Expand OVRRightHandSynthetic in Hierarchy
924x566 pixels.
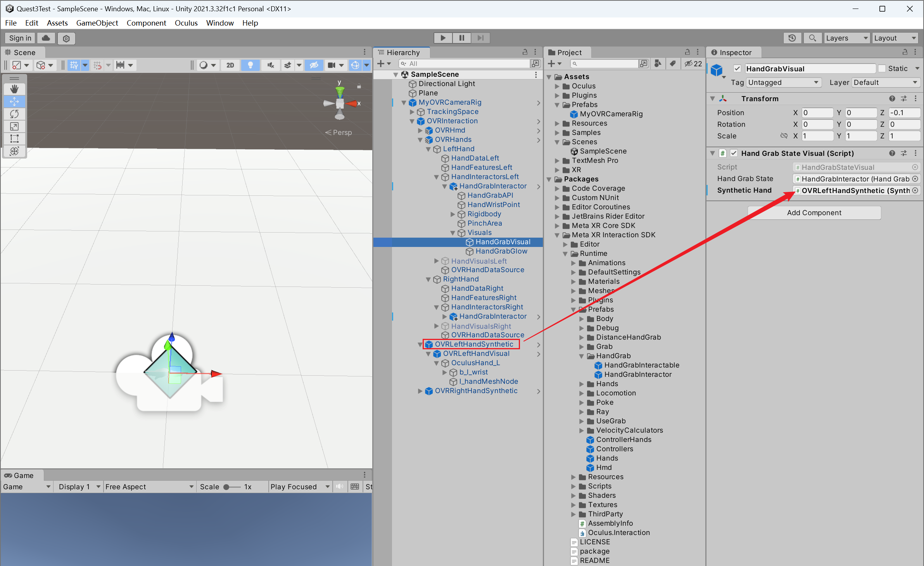(x=420, y=391)
